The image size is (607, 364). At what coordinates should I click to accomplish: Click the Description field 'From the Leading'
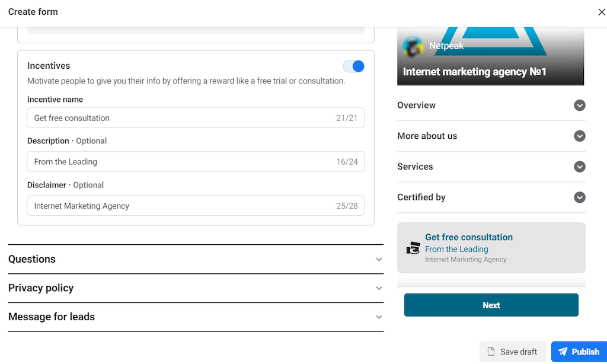click(196, 161)
